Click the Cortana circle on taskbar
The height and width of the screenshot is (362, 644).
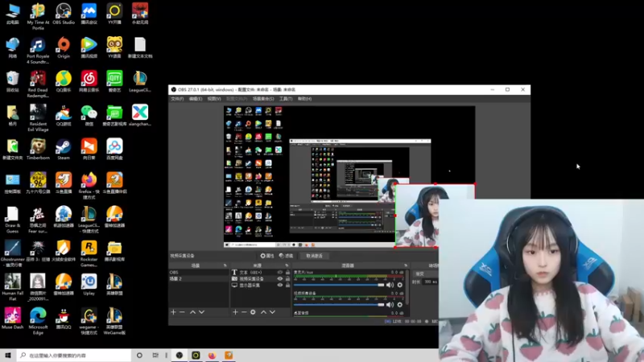(x=139, y=355)
